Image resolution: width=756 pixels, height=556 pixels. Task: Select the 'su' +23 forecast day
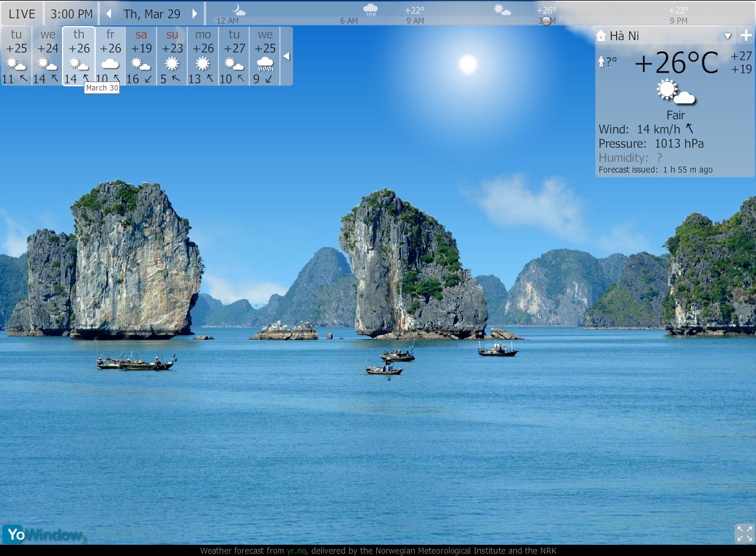pos(172,56)
